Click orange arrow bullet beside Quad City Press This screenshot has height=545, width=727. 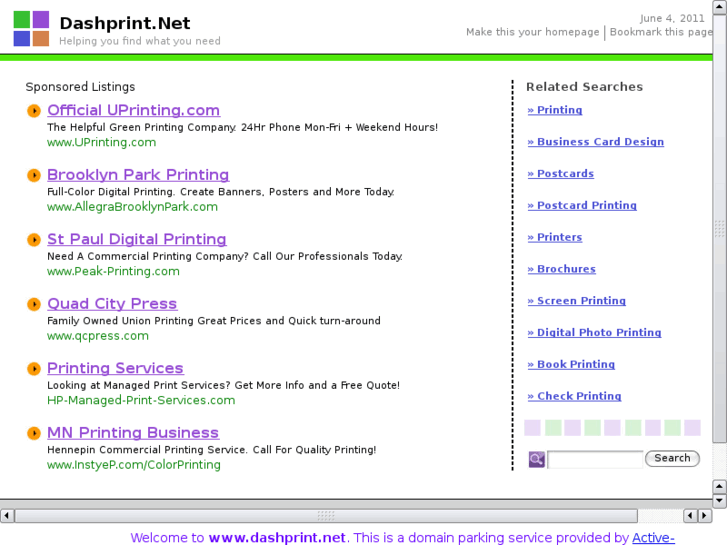coord(34,304)
